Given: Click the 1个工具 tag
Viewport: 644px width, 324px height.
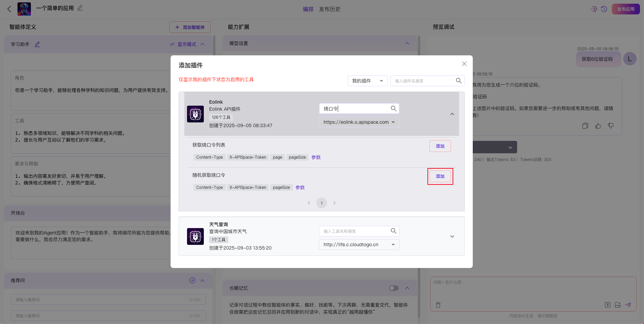Looking at the screenshot, I should pos(219,240).
